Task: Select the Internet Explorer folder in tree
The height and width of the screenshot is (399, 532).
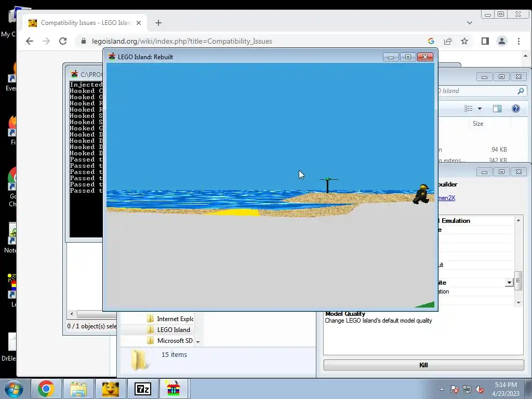Action: 170,318
